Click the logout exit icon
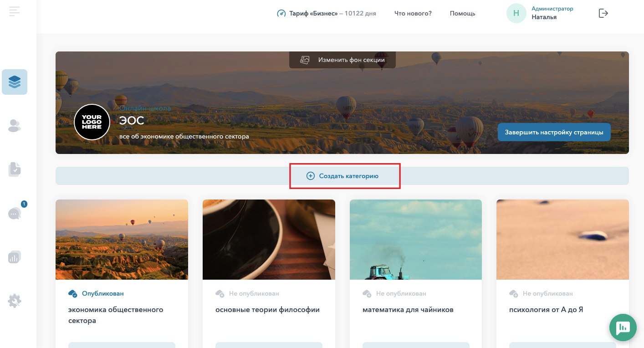Viewport: 644px width, 348px height. point(603,13)
